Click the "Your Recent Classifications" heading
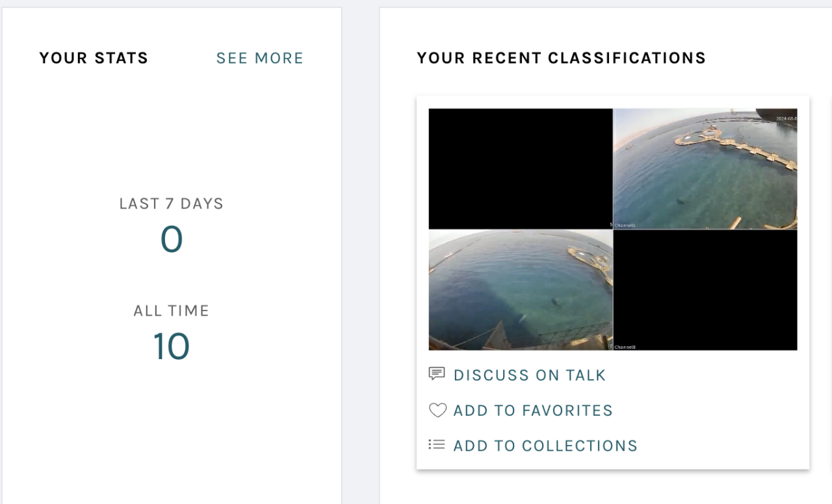 (561, 58)
